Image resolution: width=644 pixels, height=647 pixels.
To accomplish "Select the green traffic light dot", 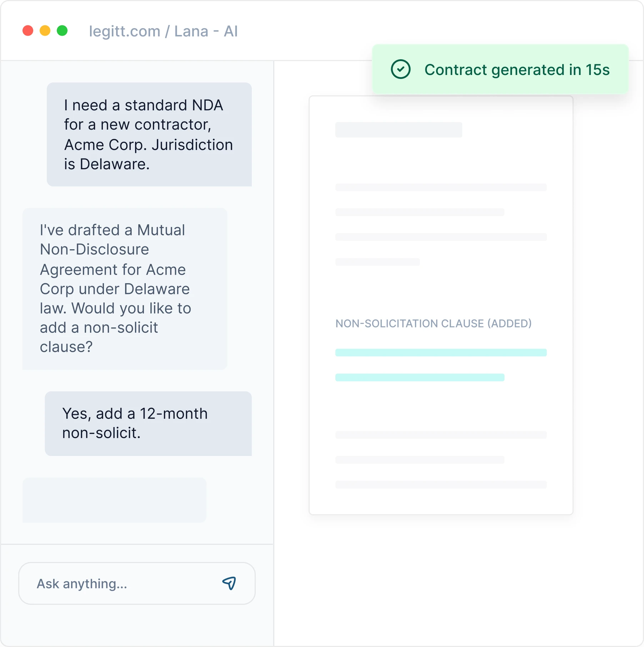I will [x=63, y=31].
